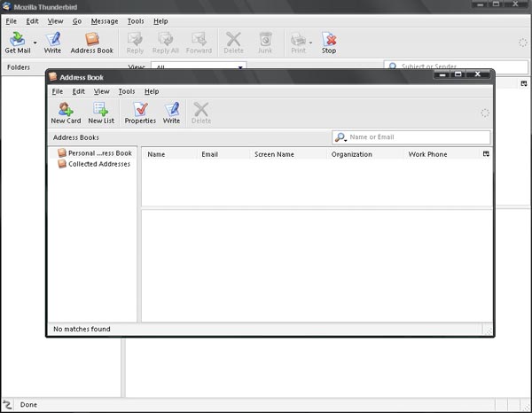Open search options magnifier in Address Book
The height and width of the screenshot is (413, 532).
(340, 137)
